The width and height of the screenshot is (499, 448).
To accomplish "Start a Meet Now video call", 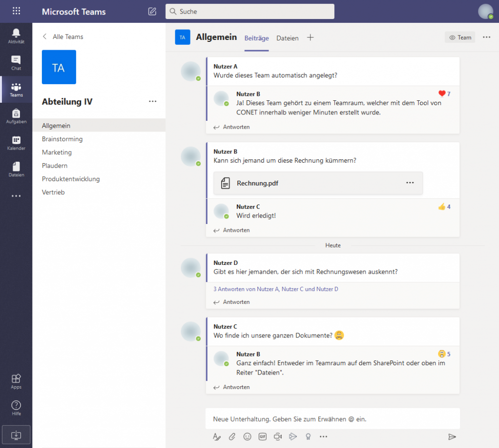I will (x=278, y=437).
